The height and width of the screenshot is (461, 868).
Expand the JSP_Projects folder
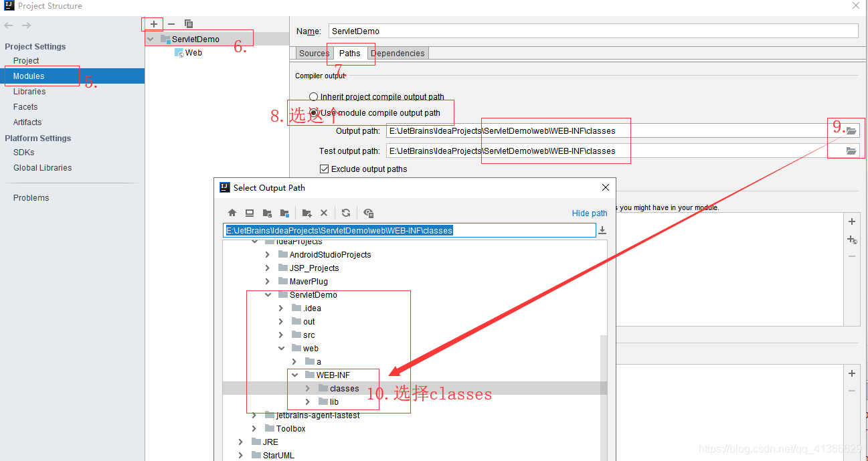[x=267, y=268]
